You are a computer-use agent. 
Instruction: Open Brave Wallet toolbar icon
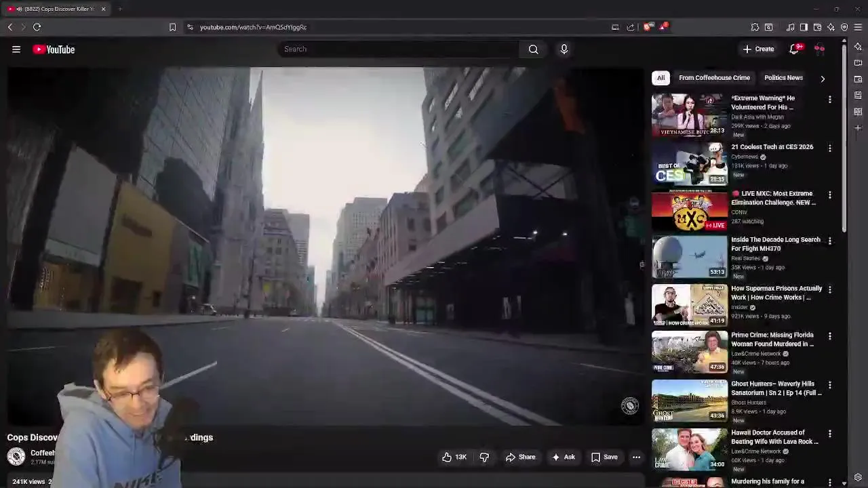coord(817,27)
